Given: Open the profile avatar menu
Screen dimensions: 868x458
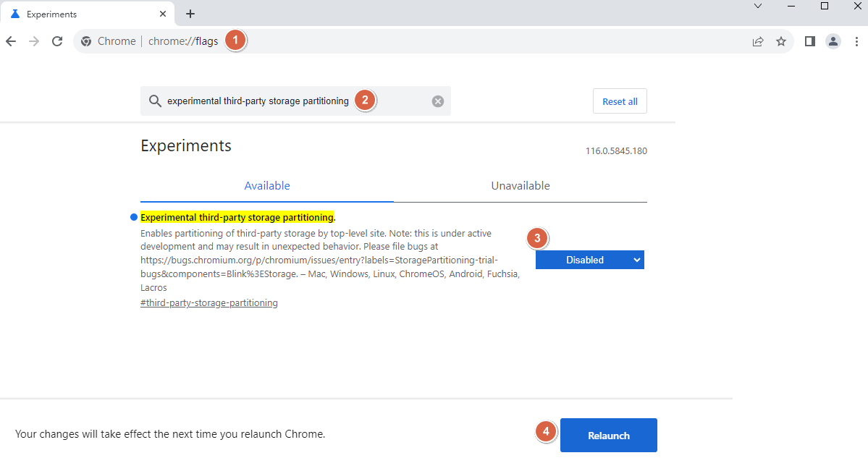Looking at the screenshot, I should [833, 41].
